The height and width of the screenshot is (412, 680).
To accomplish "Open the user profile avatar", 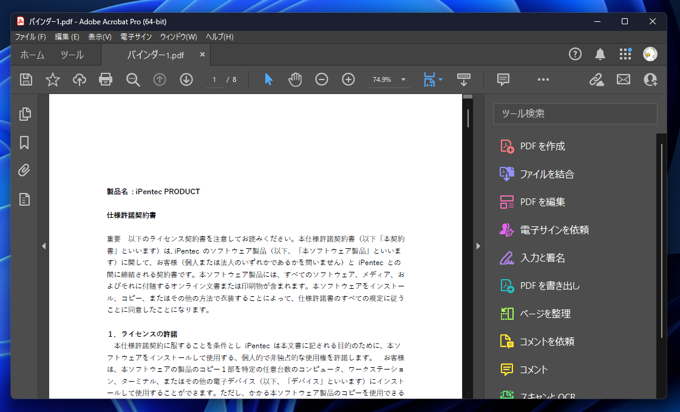I will (x=650, y=54).
